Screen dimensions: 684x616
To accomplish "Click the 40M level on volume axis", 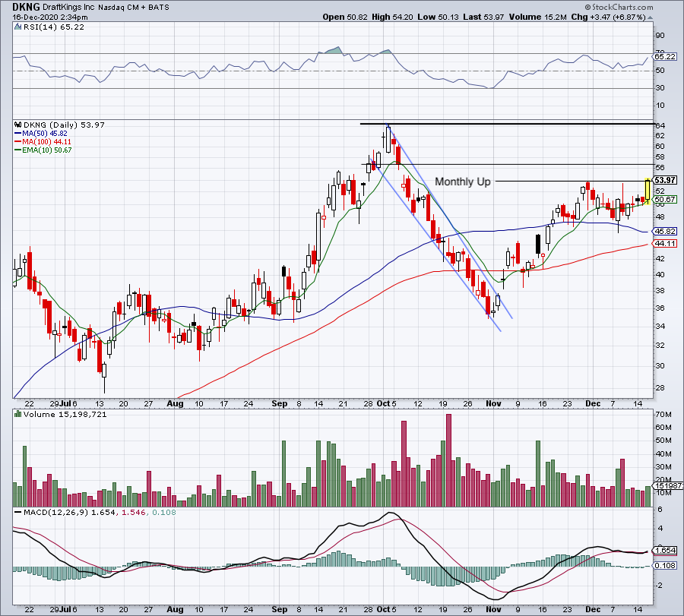I will point(663,453).
